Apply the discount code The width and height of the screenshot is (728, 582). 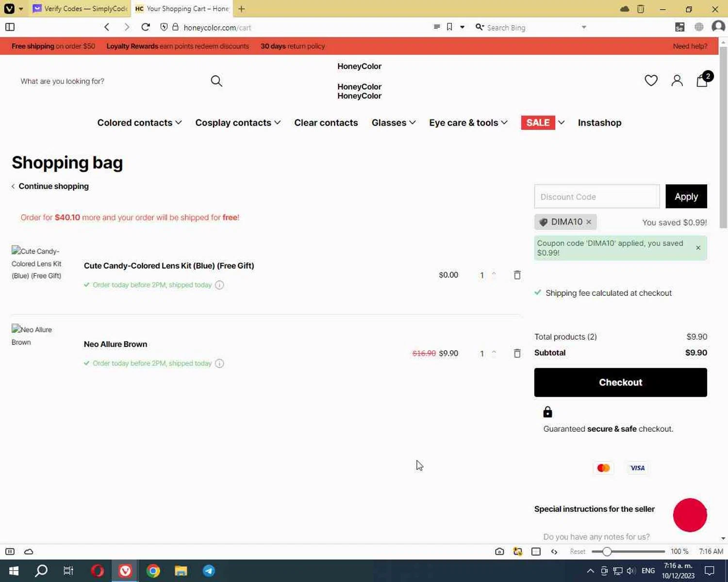pos(686,196)
